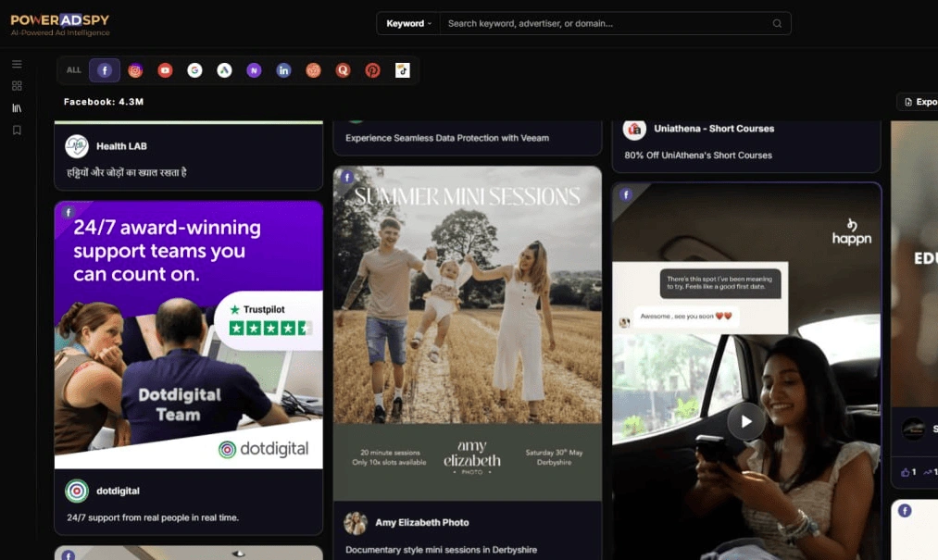Screen dimensions: 938x560
Task: Open the dashboard grid icon in sidebar
Action: tap(17, 86)
